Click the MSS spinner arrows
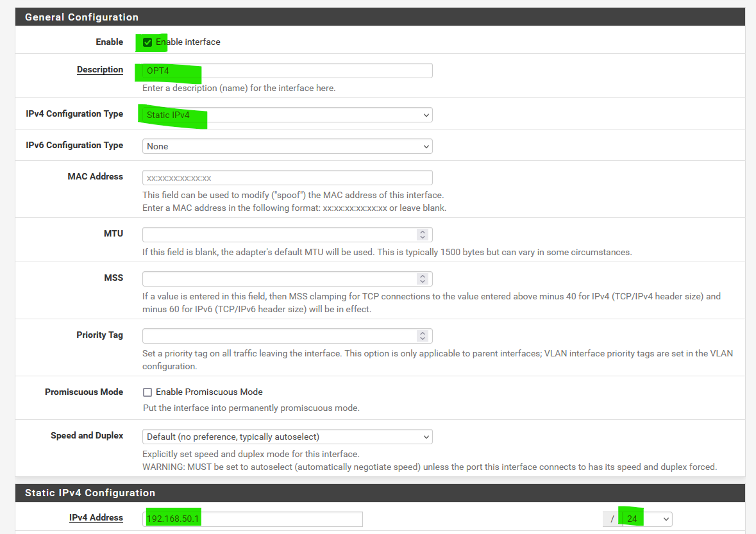The width and height of the screenshot is (756, 534). (x=423, y=279)
